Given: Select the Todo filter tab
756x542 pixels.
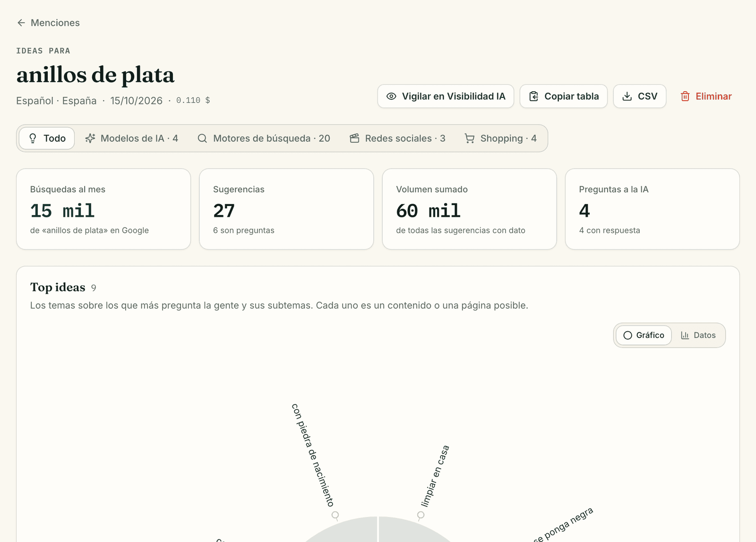Looking at the screenshot, I should pos(47,138).
